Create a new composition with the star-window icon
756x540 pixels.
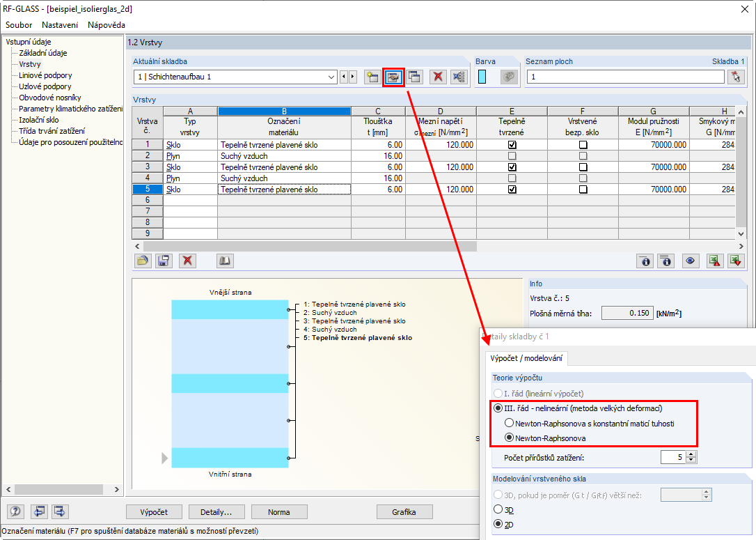point(372,77)
